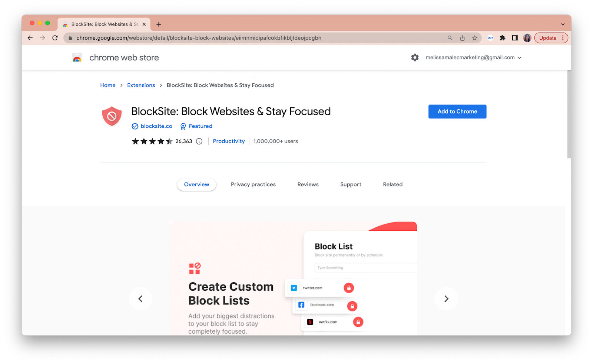Bookmark this page with the star icon
The height and width of the screenshot is (364, 593).
pyautogui.click(x=475, y=38)
